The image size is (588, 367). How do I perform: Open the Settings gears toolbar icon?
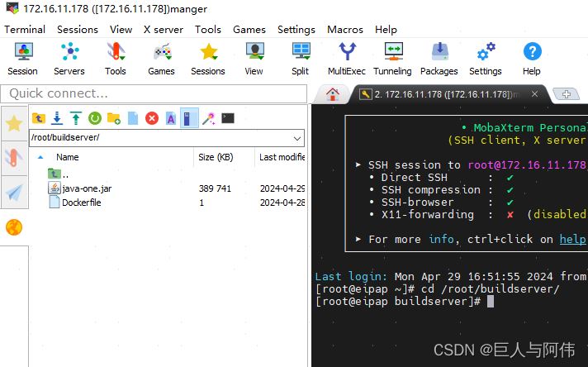point(486,59)
